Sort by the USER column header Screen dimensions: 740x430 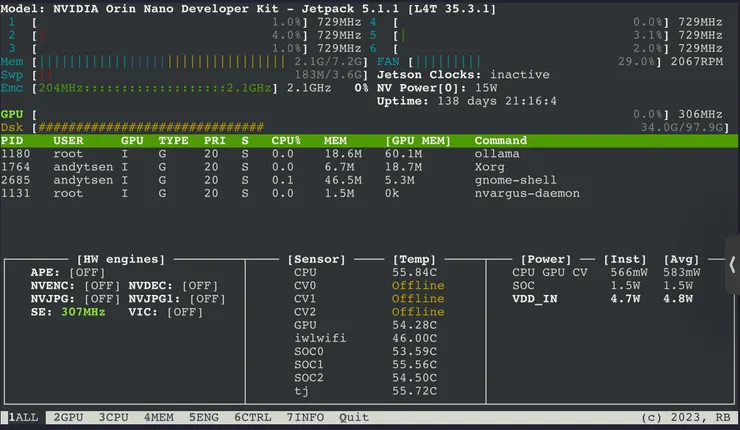68,141
